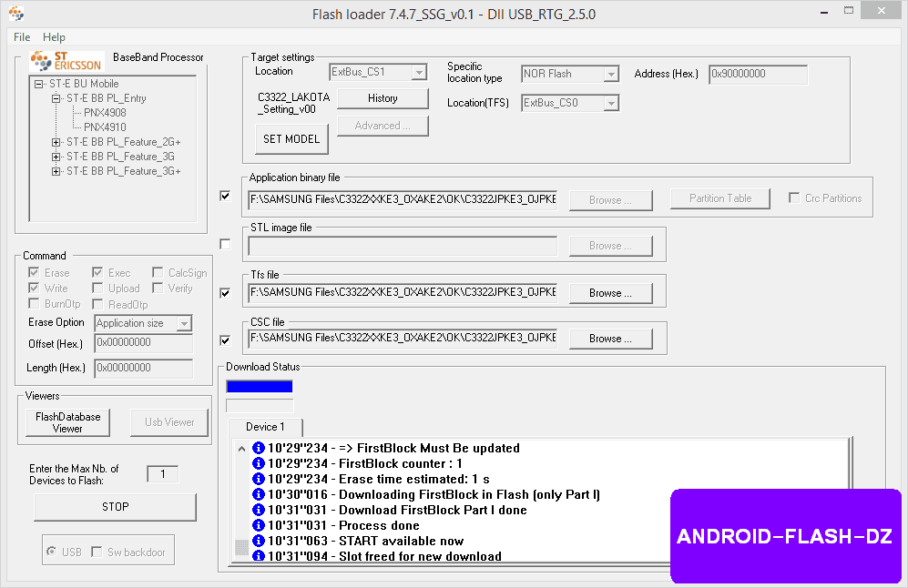Screen dimensions: 908x588
Task: Switch to the Device 1 tab
Action: (x=265, y=427)
